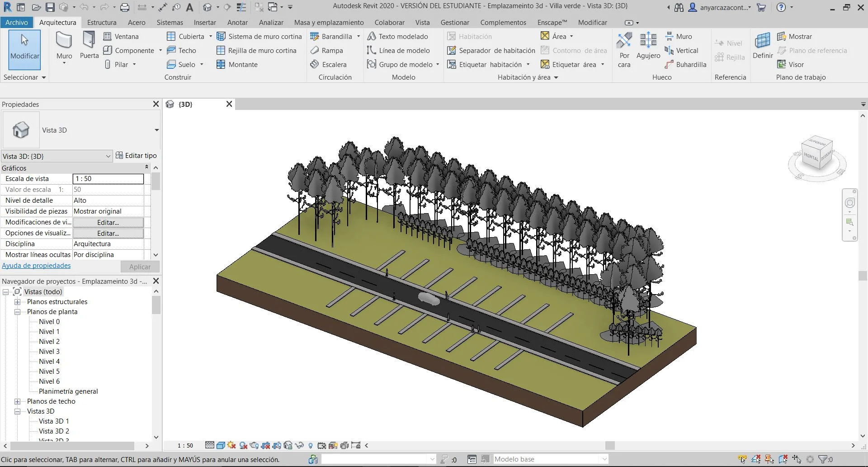Collapse the Planos de planta node
The image size is (868, 467).
pos(18,312)
